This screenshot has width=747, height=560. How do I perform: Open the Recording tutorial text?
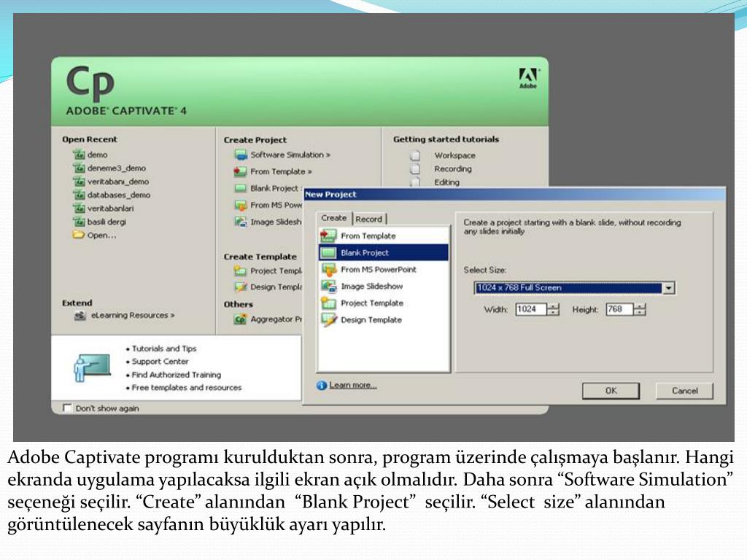pyautogui.click(x=452, y=168)
